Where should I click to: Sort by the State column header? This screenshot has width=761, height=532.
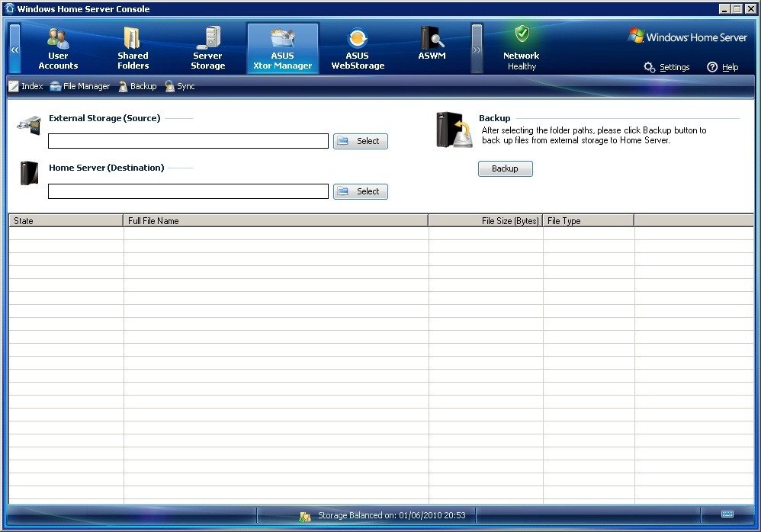66,221
